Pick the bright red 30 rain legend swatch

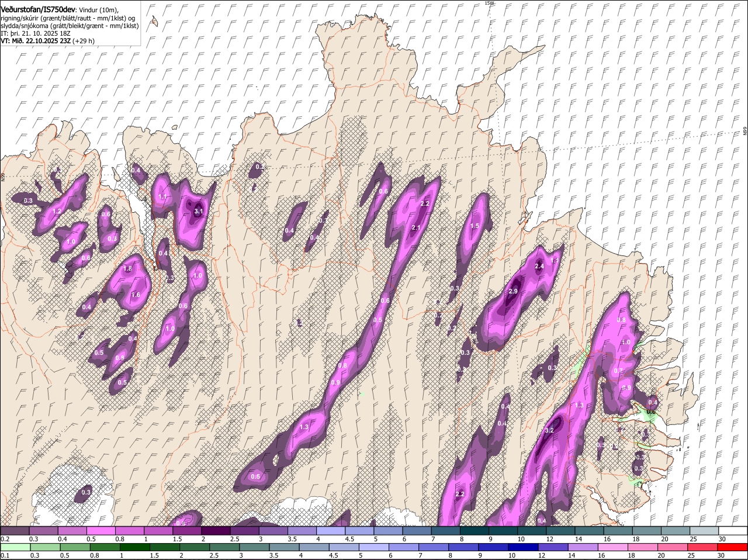(x=732, y=547)
